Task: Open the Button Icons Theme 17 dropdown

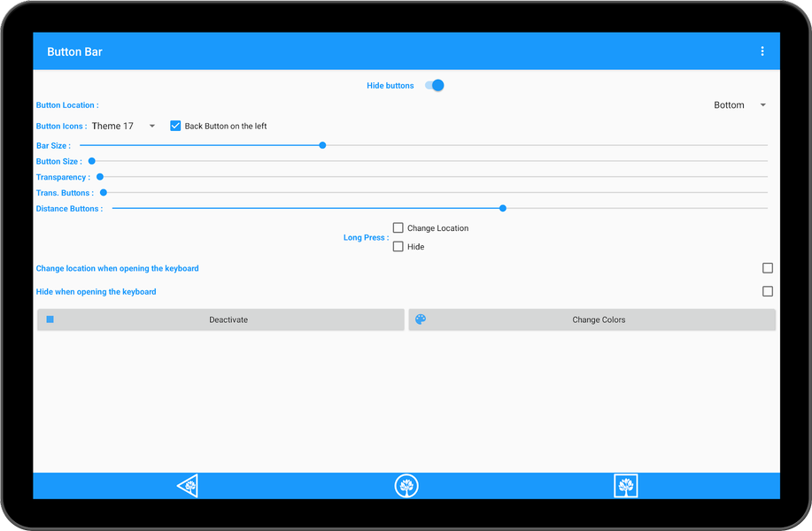Action: point(123,126)
